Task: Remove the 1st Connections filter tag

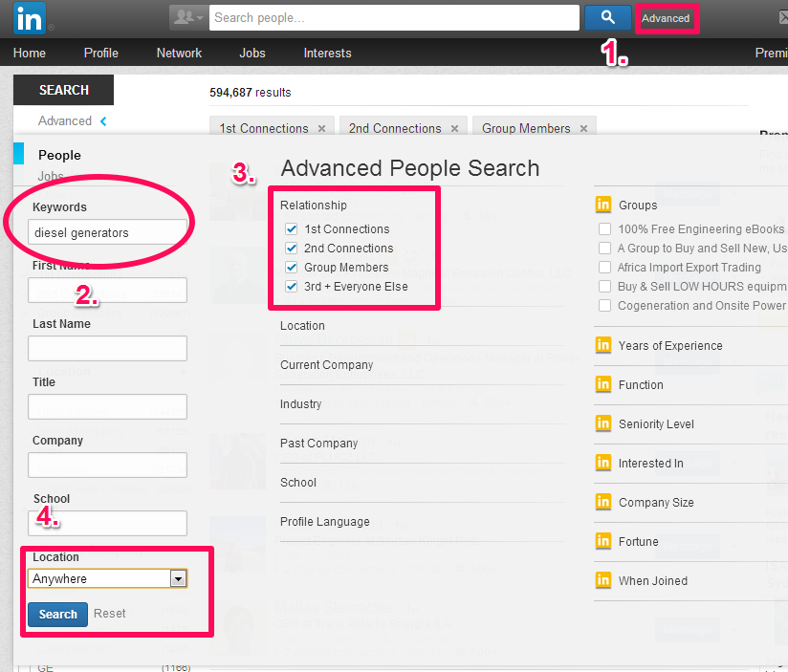Action: tap(321, 129)
